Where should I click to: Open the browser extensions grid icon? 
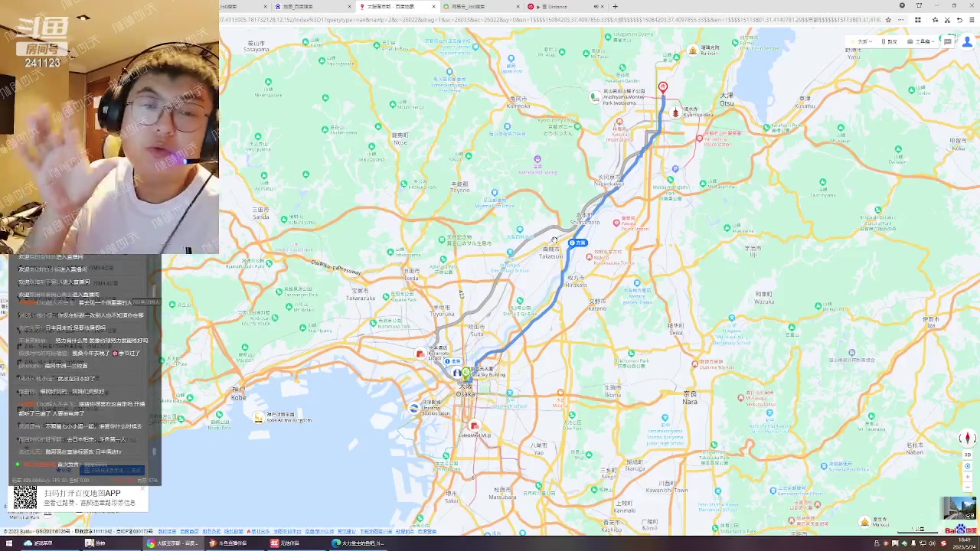[917, 20]
